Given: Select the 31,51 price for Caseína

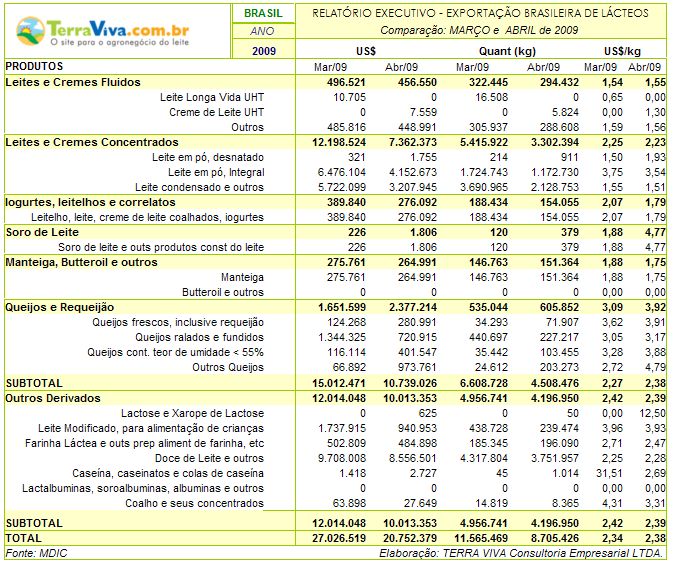Looking at the screenshot, I should (609, 473).
